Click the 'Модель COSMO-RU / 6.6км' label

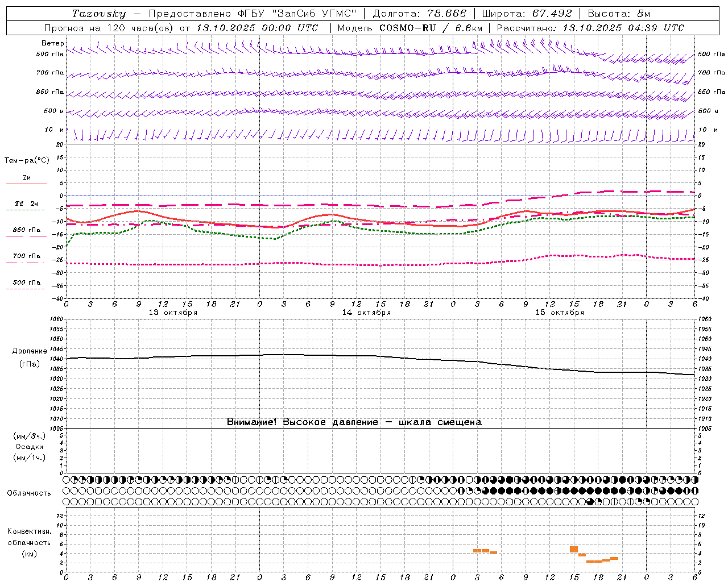410,28
